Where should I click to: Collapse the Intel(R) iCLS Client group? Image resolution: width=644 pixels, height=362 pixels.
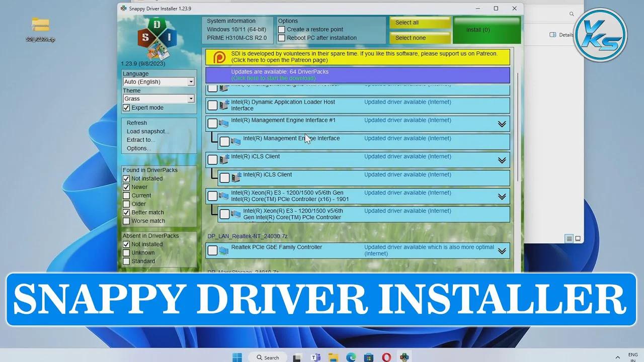pos(502,160)
